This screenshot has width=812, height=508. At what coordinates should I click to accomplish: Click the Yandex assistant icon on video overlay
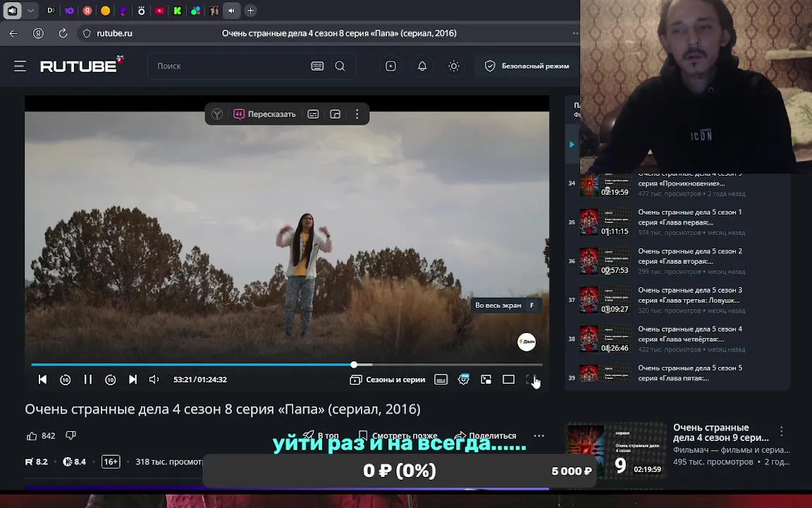217,114
